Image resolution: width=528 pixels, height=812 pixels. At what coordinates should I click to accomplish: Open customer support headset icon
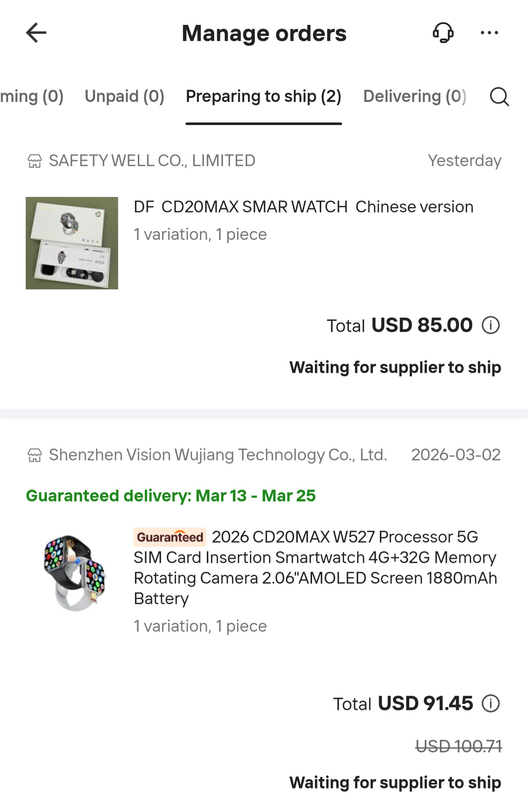pos(443,33)
